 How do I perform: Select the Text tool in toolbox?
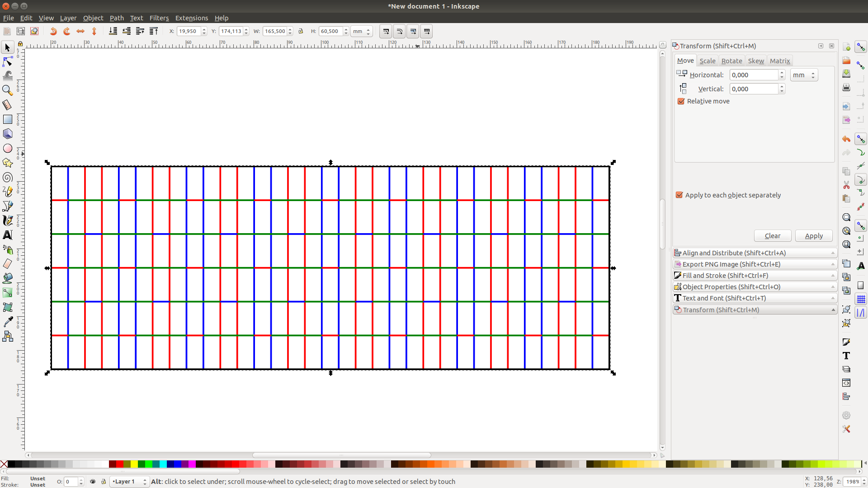[8, 235]
